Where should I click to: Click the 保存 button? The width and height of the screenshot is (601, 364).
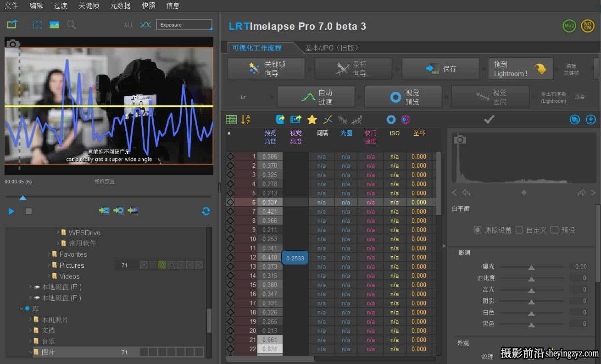point(440,69)
